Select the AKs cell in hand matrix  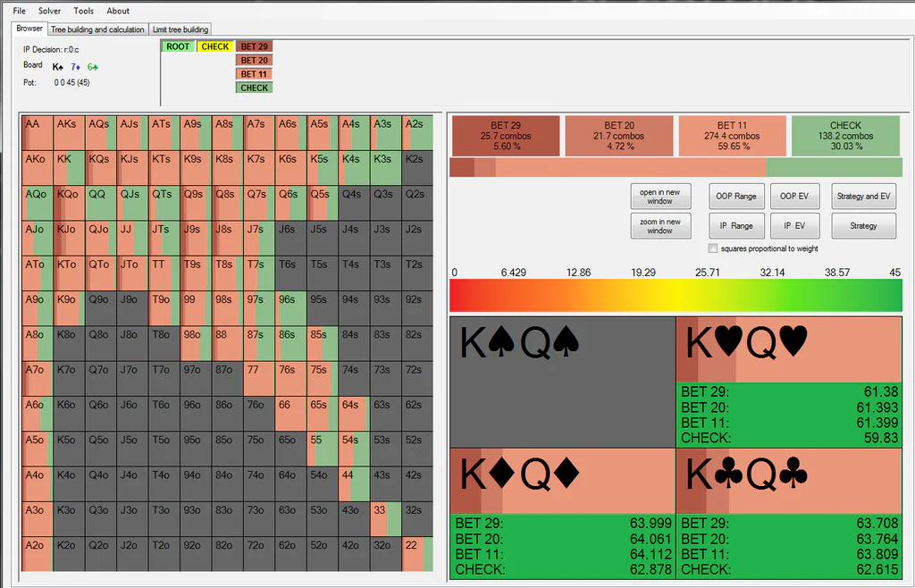[x=69, y=132]
